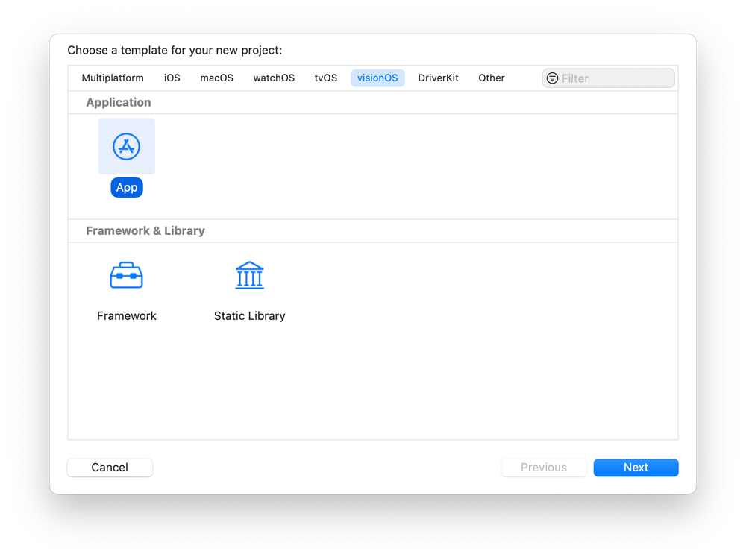Click the Framework text label
Screen dimensions: 746x560
(127, 316)
